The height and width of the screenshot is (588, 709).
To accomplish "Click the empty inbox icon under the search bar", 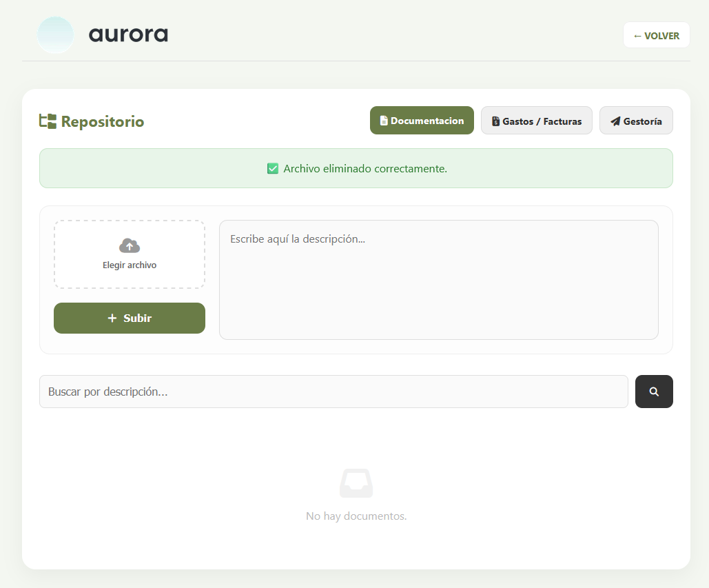I will pyautogui.click(x=356, y=483).
